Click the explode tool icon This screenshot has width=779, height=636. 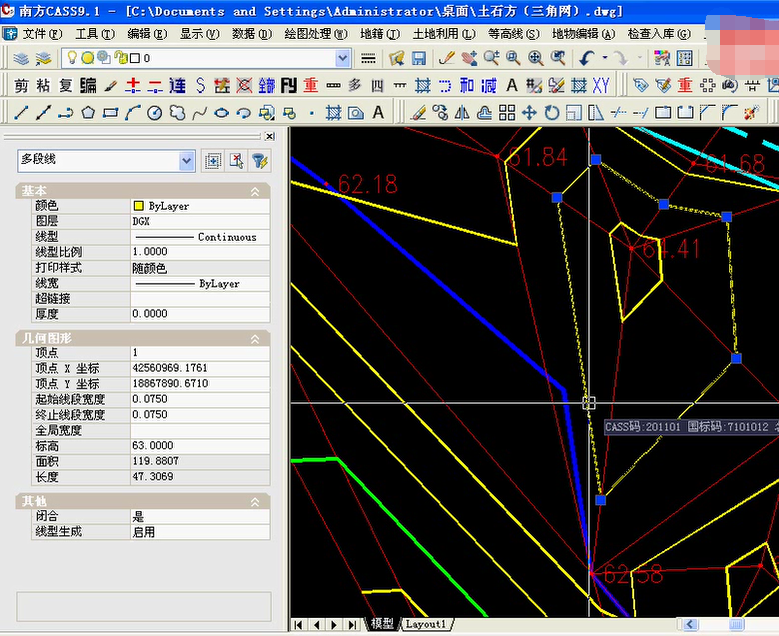point(751,113)
